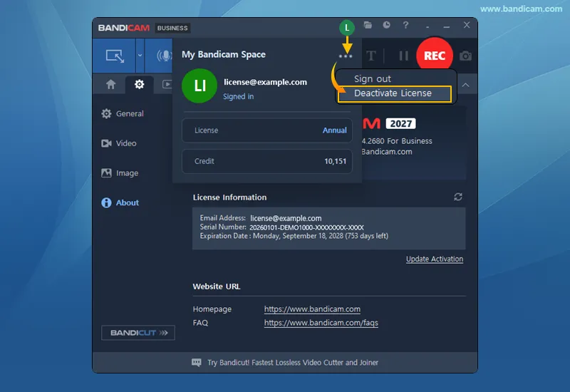Minimize the Bandicam window
Screen dimensions: 570x392
pos(447,26)
